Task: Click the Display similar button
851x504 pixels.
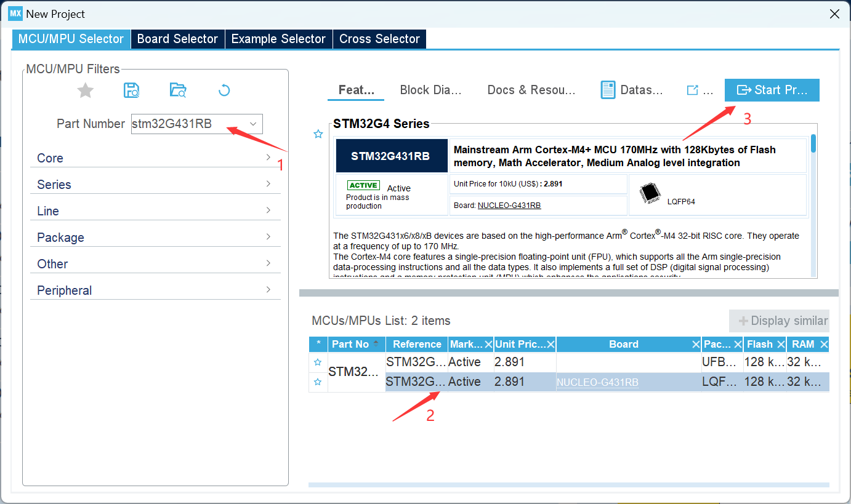Action: (x=779, y=321)
